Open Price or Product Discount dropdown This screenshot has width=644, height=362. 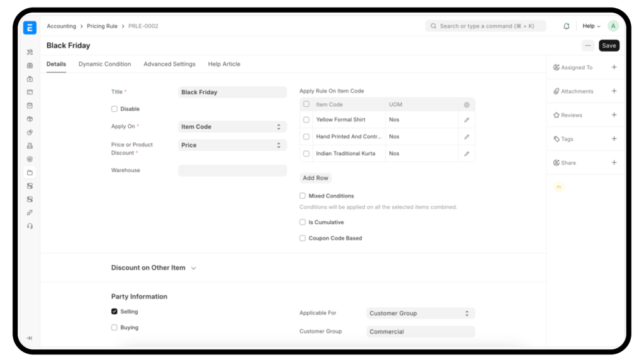click(232, 145)
